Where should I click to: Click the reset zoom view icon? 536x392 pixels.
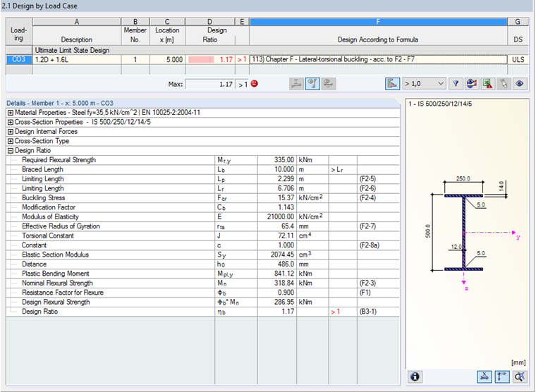[x=519, y=376]
